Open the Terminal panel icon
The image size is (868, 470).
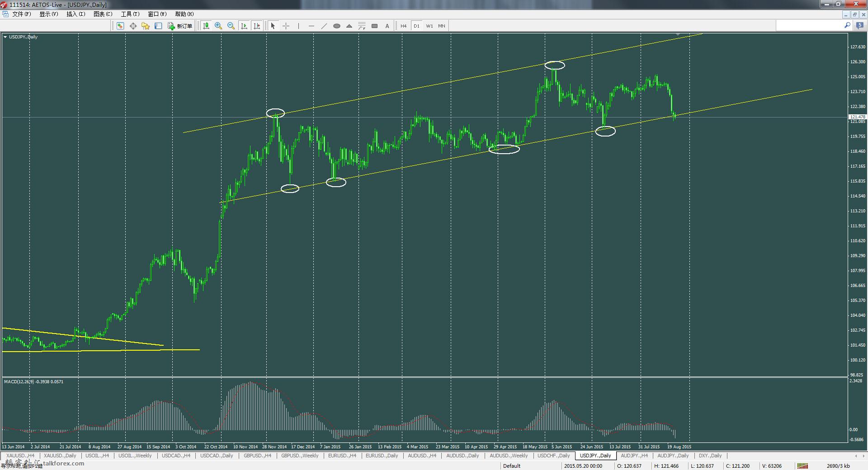pyautogui.click(x=158, y=26)
